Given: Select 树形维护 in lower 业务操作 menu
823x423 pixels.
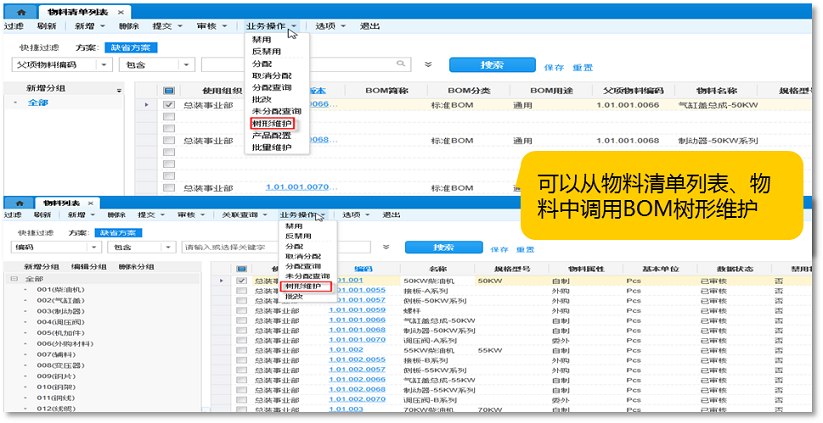Looking at the screenshot, I should tap(303, 286).
